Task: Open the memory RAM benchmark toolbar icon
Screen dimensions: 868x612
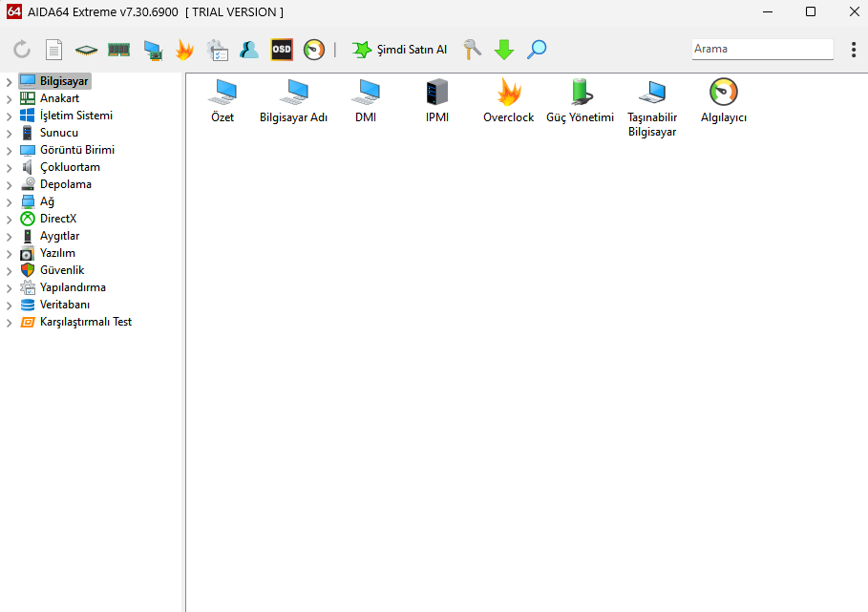Action: (119, 50)
